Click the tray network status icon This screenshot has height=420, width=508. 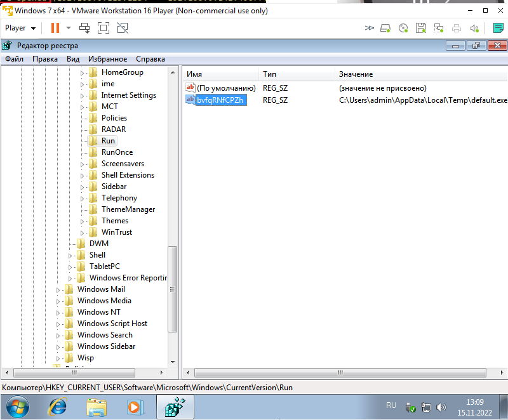coord(426,407)
